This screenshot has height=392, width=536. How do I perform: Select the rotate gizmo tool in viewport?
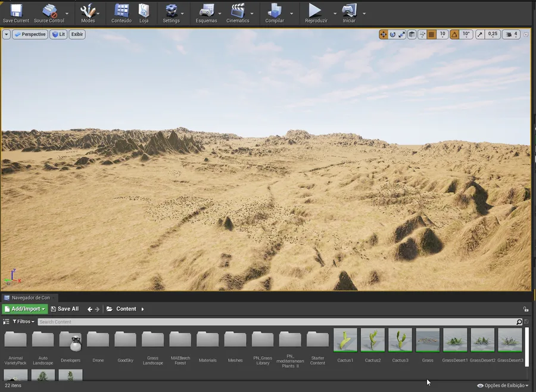(x=392, y=35)
